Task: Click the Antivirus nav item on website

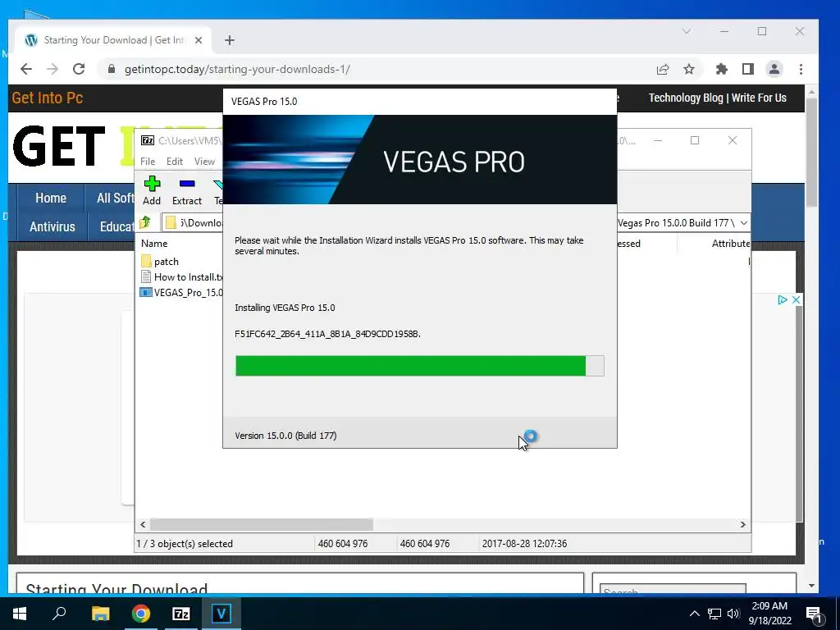Action: [x=52, y=226]
